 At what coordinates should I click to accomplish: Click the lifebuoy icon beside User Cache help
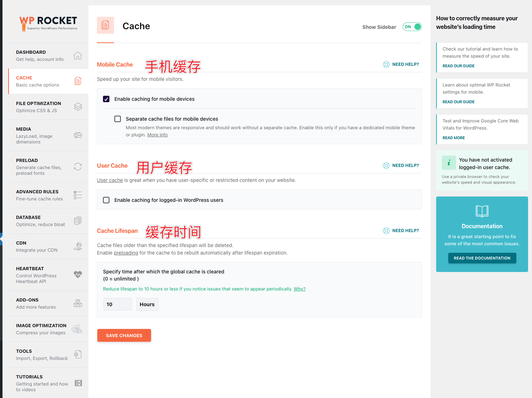[386, 166]
